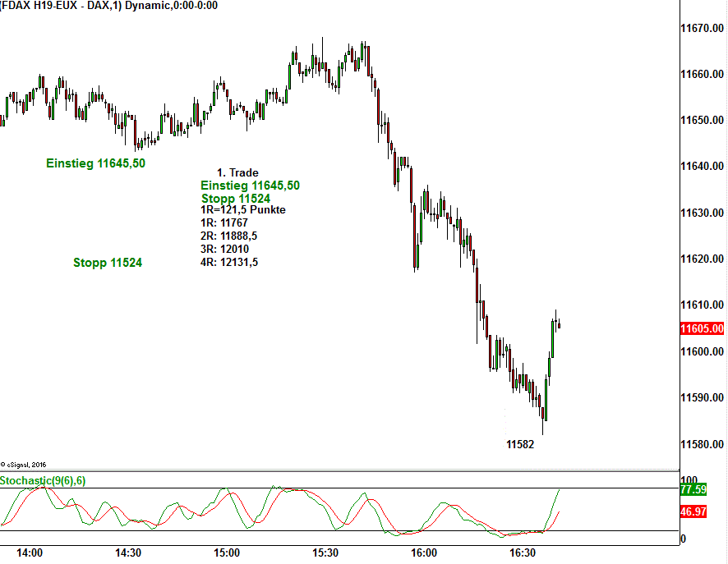728x564 pixels.
Task: Click the 15:30 time axis label
Action: click(x=325, y=553)
